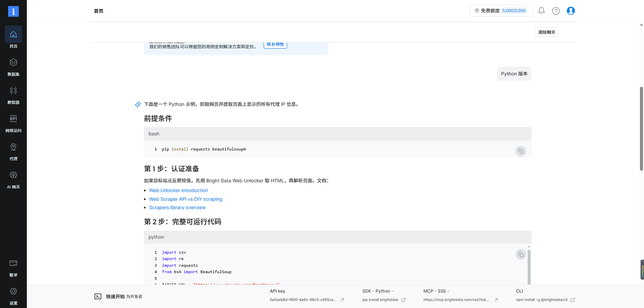Click the pip install brightdata text

pyautogui.click(x=380, y=299)
